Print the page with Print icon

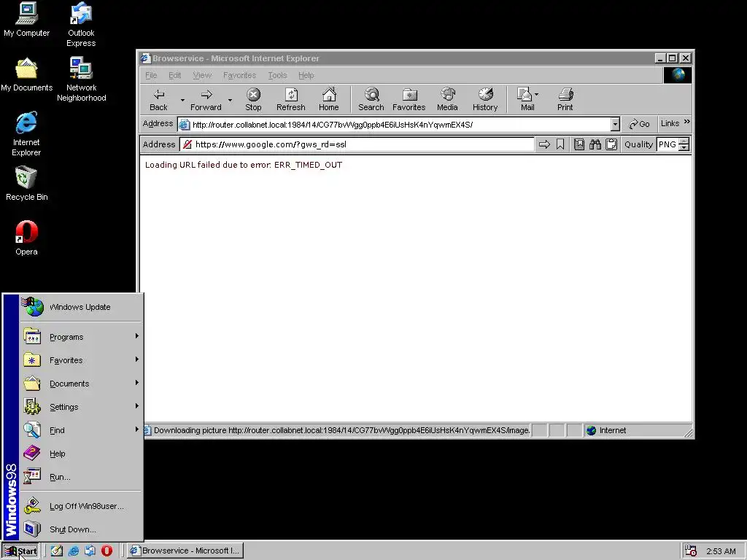565,99
